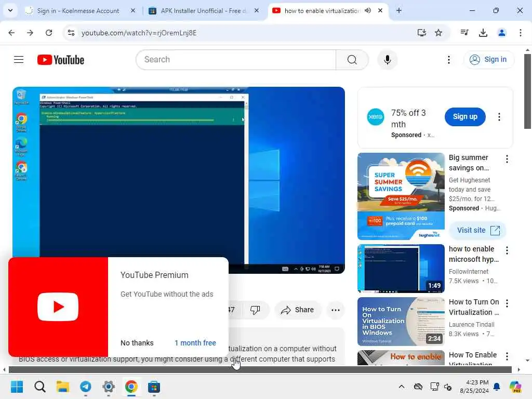Close the APK Installer tab
This screenshot has width=532, height=399.
[257, 10]
